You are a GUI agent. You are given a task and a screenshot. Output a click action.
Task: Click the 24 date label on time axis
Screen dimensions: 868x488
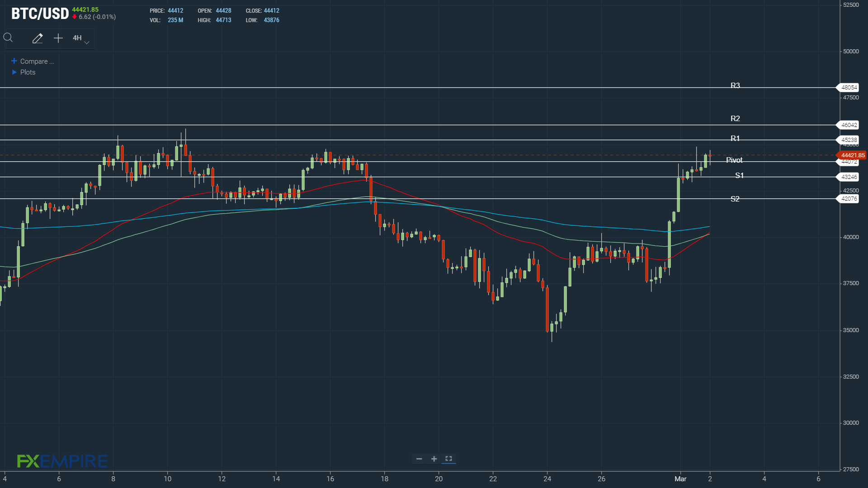547,479
